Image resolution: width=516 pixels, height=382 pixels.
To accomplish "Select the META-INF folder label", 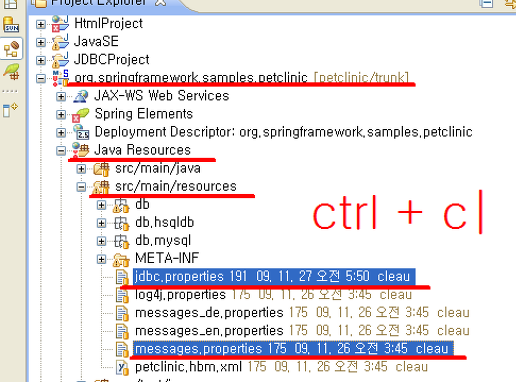I will (167, 258).
